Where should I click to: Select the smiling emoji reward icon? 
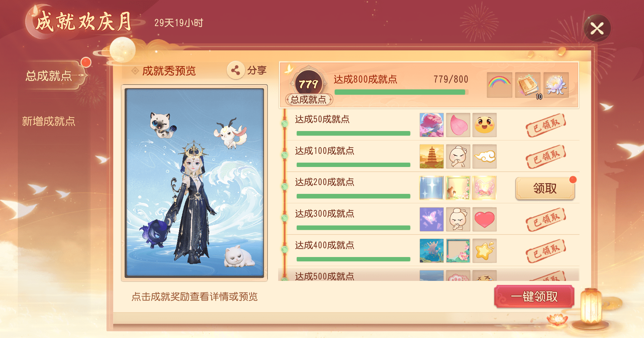point(484,125)
